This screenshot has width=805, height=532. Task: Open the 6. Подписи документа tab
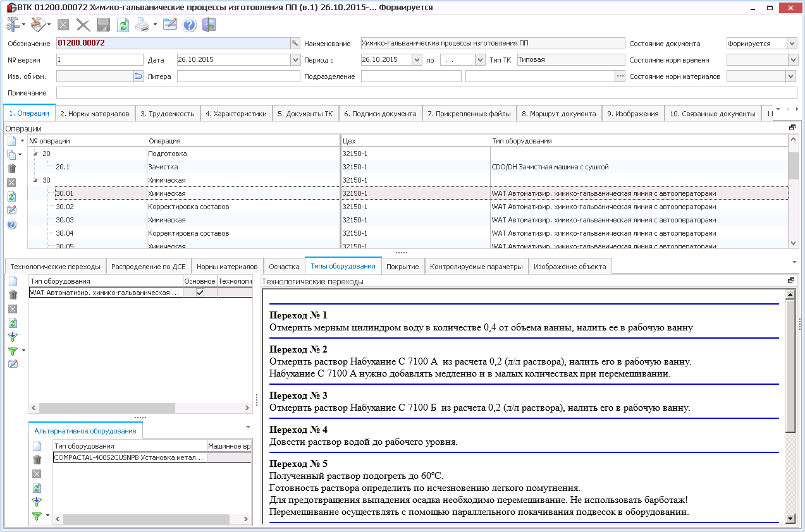click(381, 114)
